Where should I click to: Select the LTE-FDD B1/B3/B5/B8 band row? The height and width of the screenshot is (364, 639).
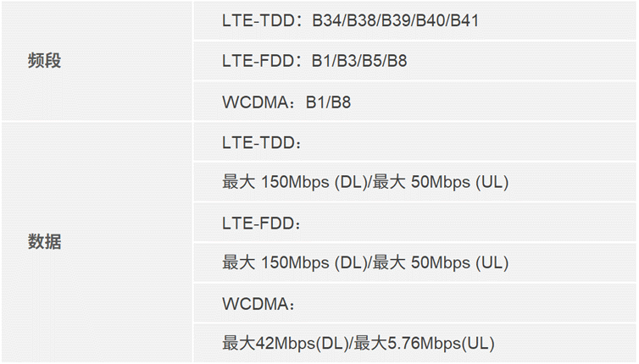(x=414, y=61)
